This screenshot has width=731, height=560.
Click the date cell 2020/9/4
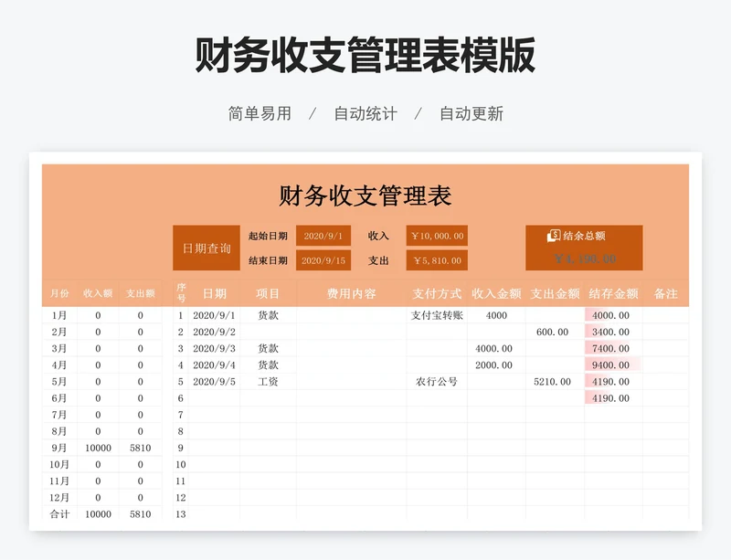(214, 365)
